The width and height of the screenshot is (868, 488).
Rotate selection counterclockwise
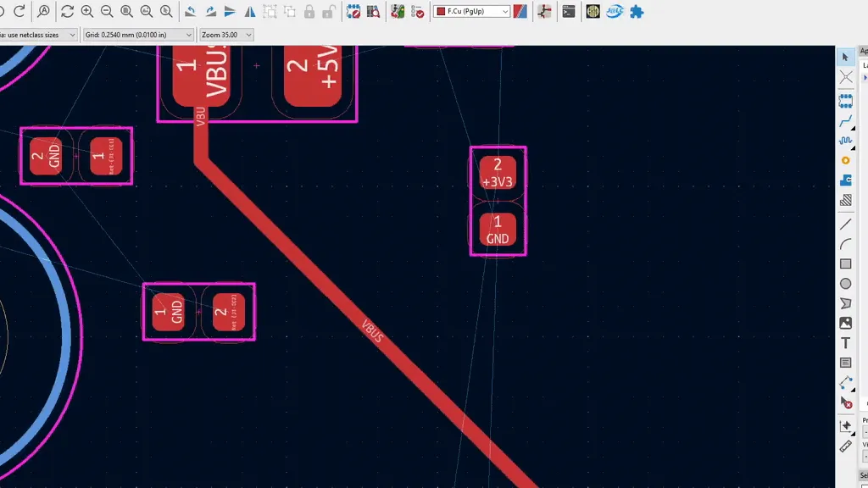point(191,11)
